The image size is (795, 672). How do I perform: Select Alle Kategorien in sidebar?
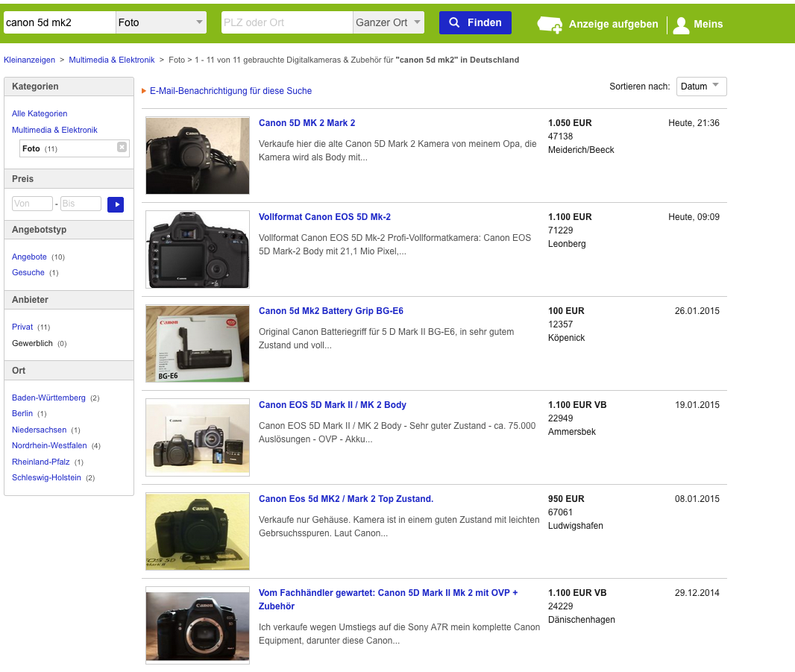click(x=40, y=113)
